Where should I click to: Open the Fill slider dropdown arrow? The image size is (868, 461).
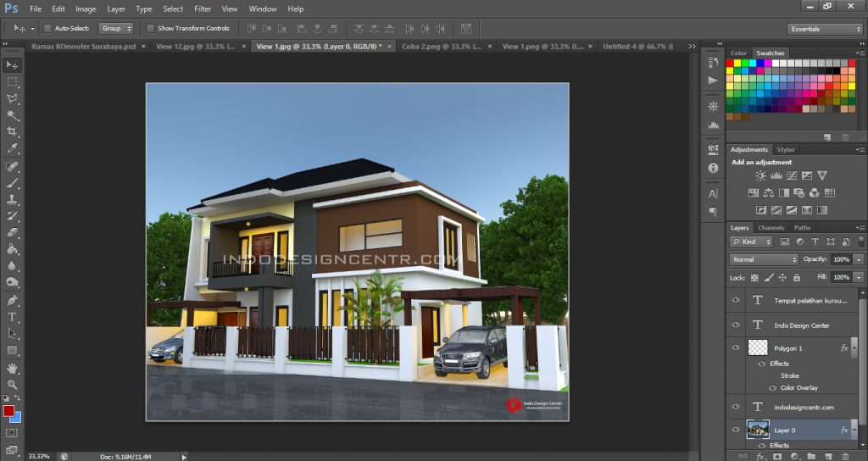point(859,277)
